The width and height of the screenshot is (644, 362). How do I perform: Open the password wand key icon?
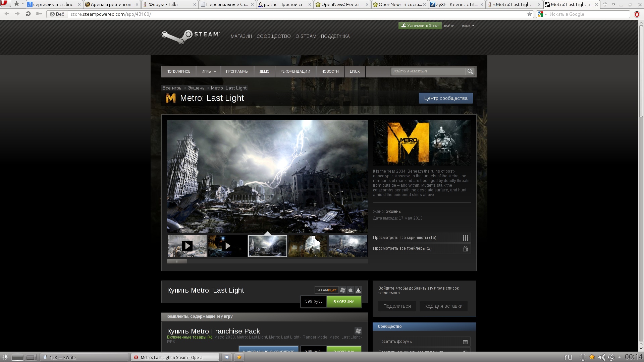click(x=39, y=14)
